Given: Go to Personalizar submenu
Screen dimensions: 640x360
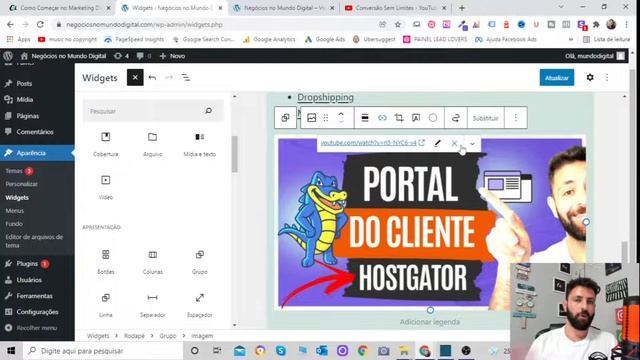Looking at the screenshot, I should pyautogui.click(x=22, y=184).
